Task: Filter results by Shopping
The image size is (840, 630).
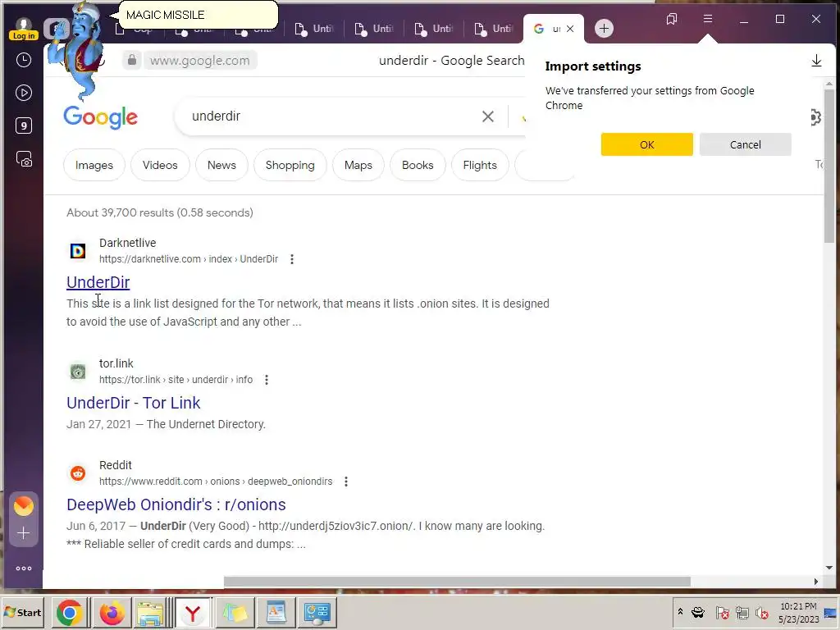Action: point(290,165)
